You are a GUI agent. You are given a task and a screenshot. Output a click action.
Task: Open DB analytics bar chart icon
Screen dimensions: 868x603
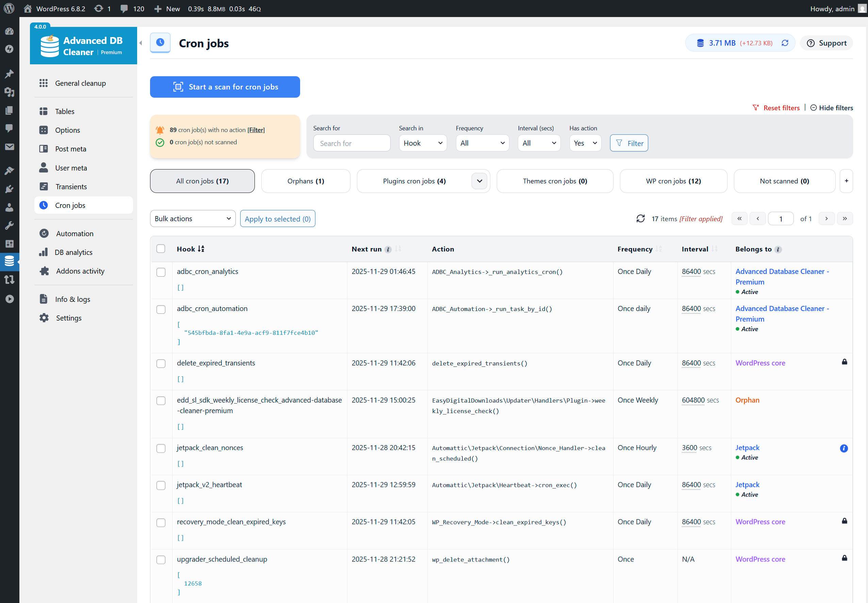44,252
